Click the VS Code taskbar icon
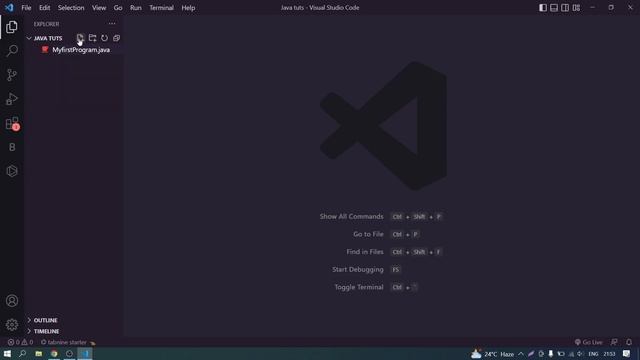 pos(85,353)
